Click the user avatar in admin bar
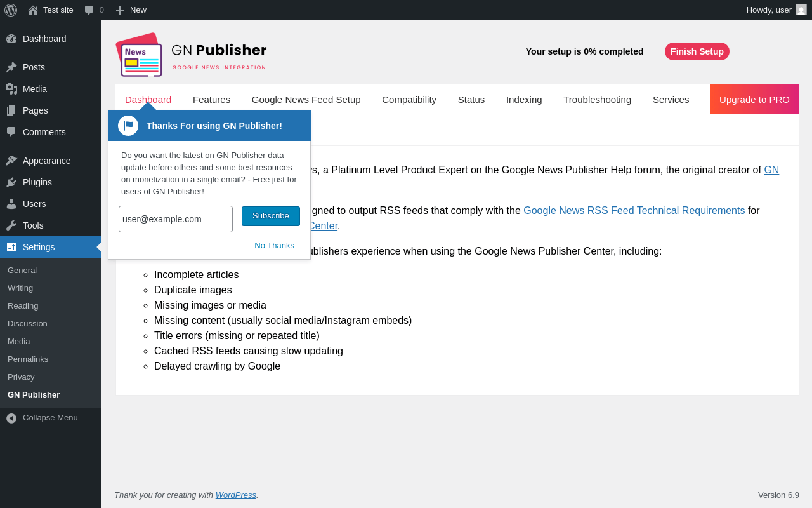The height and width of the screenshot is (508, 812). [801, 10]
